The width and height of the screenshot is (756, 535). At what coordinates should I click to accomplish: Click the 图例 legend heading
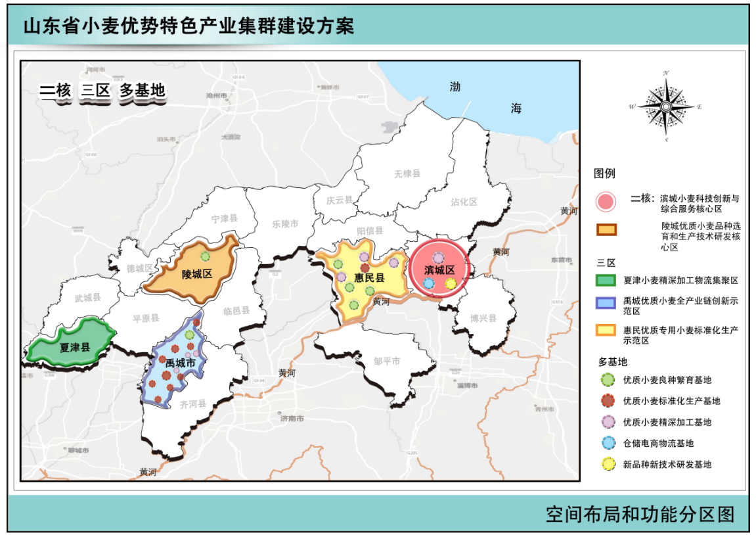click(x=604, y=174)
